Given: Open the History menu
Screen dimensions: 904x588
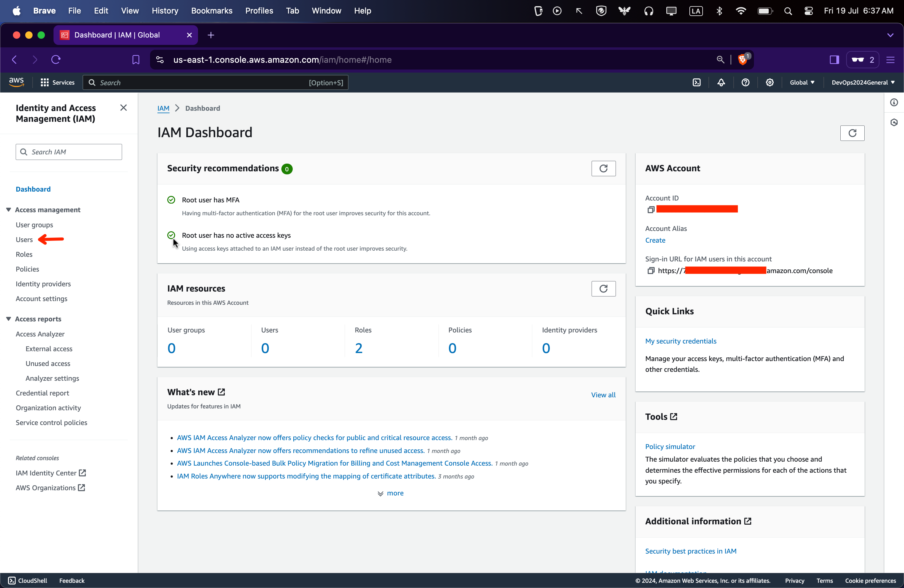Looking at the screenshot, I should click(x=165, y=11).
